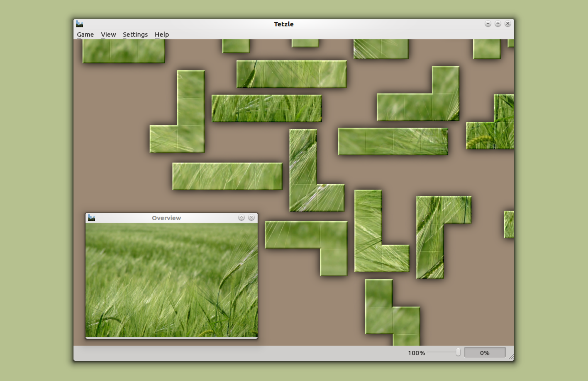This screenshot has height=381, width=588.
Task: Minimize the Tetzle window
Action: pyautogui.click(x=488, y=24)
